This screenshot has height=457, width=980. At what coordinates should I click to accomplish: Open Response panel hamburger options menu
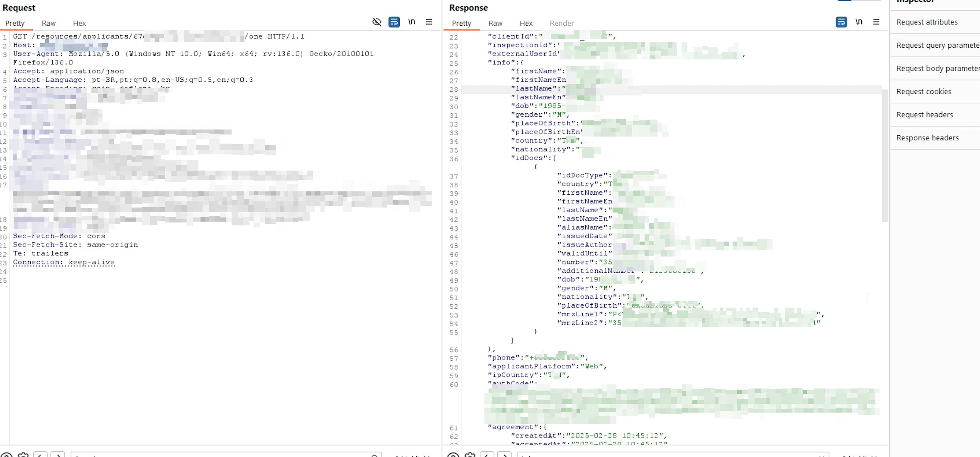click(876, 22)
